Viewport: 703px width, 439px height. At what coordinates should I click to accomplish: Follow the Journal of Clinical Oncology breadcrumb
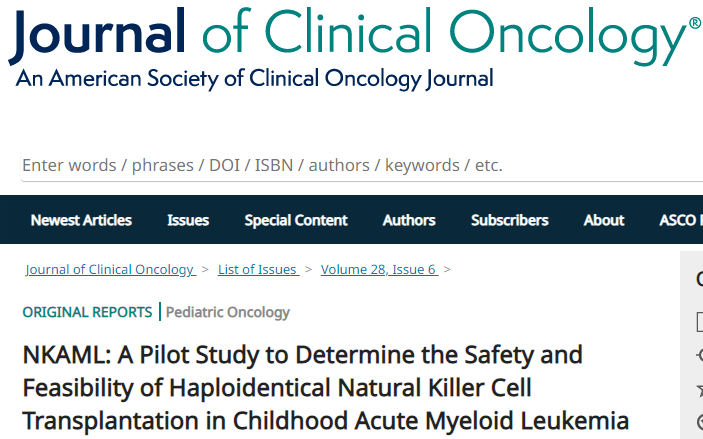[111, 269]
